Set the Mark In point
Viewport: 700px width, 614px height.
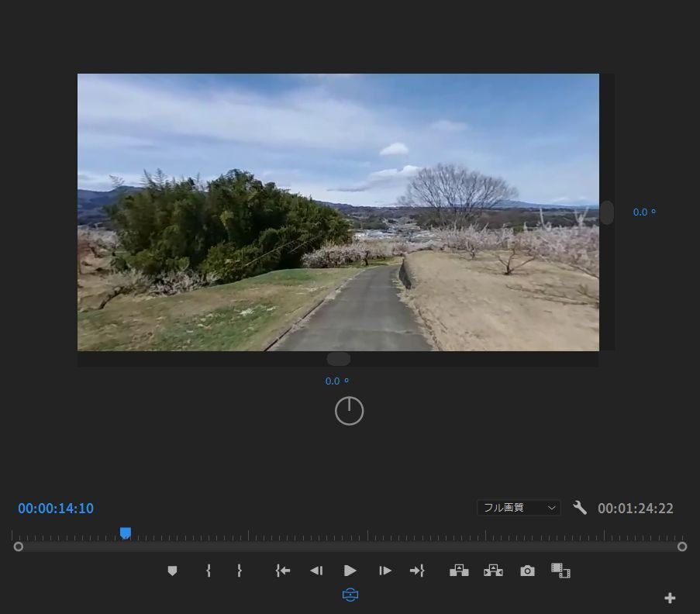209,571
